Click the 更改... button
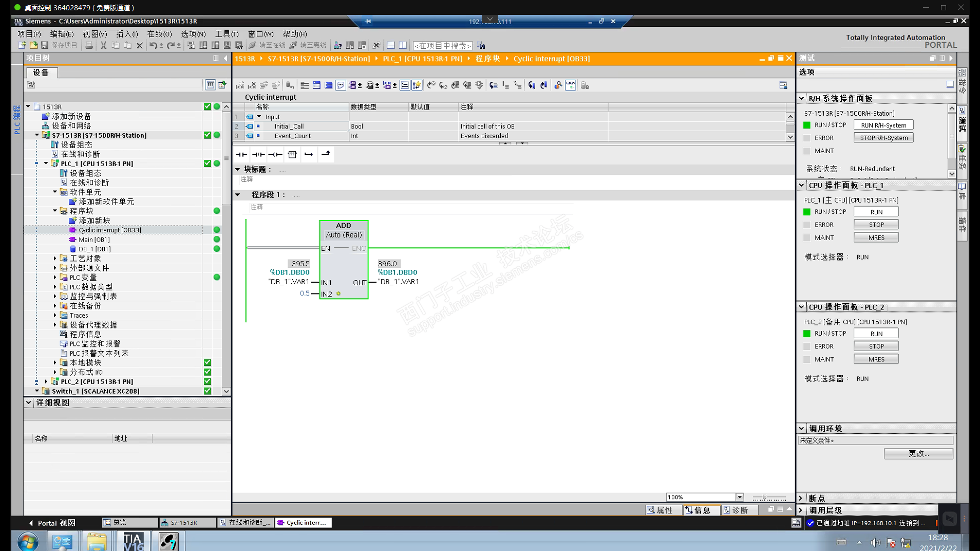Viewport: 980px width, 551px height. [918, 453]
